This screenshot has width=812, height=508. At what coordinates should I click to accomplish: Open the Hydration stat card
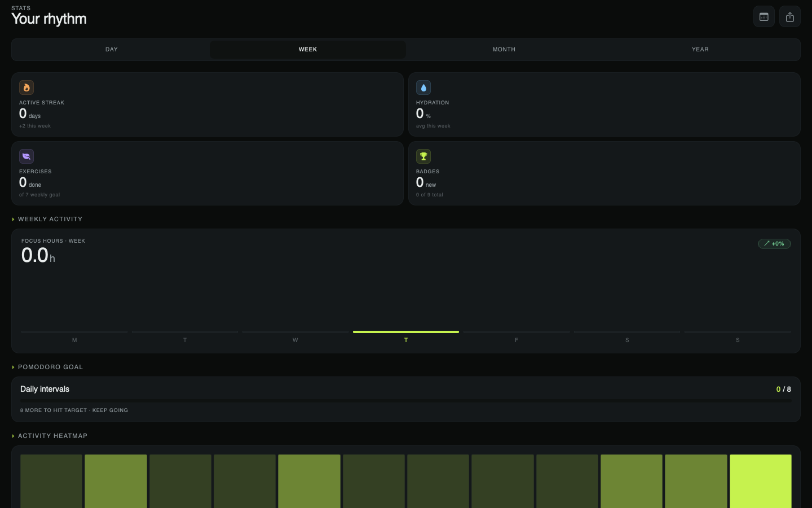[x=604, y=104]
